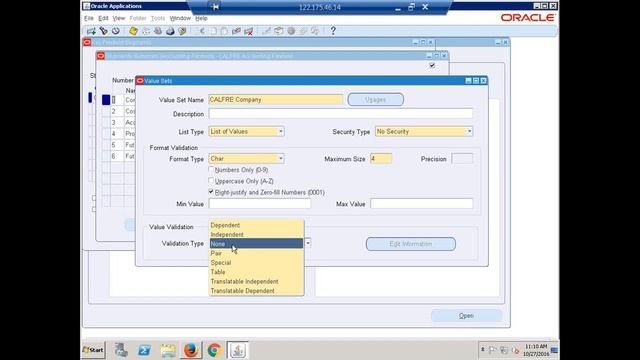Click the Attachments paperclip icon
This screenshot has width=640, height=360.
pyautogui.click(x=303, y=31)
